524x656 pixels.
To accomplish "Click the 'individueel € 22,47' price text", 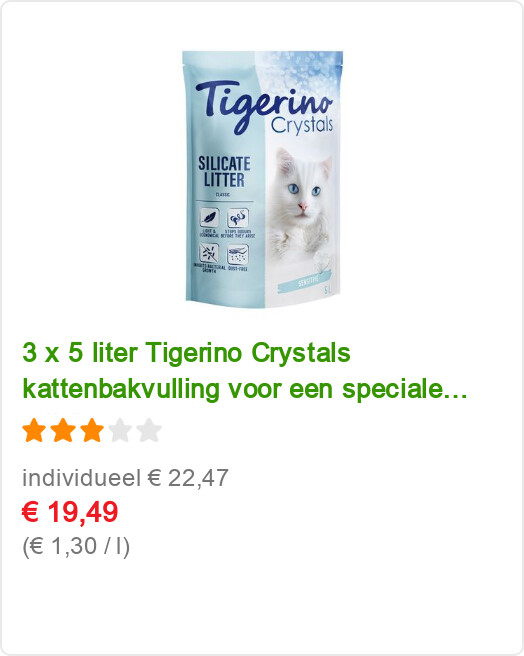I will point(125,478).
